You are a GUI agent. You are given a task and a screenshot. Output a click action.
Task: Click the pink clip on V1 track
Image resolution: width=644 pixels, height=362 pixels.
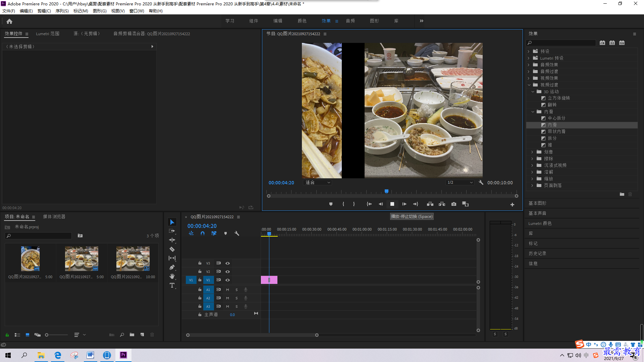pos(269,280)
